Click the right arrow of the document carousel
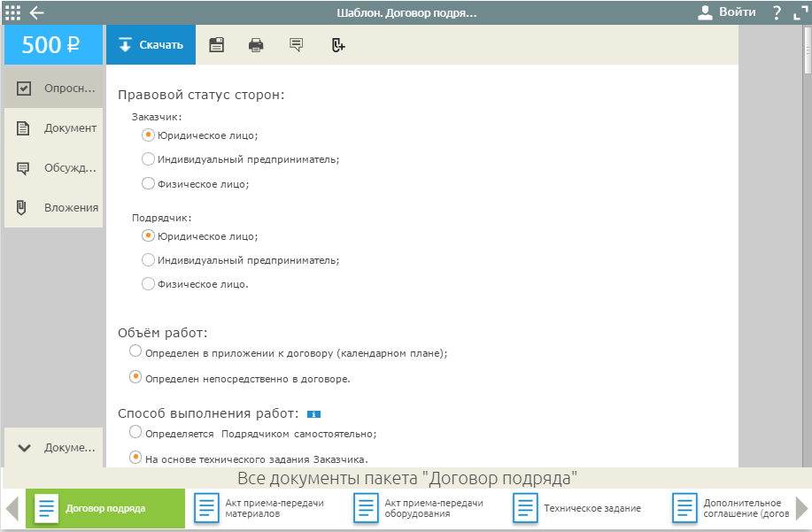 tap(801, 508)
